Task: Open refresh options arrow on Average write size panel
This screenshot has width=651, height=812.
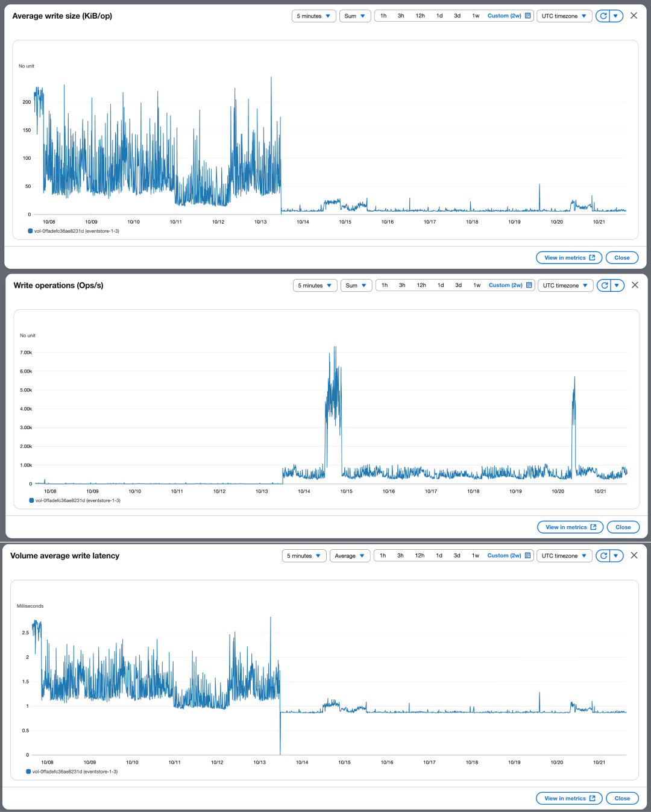Action: click(x=615, y=16)
